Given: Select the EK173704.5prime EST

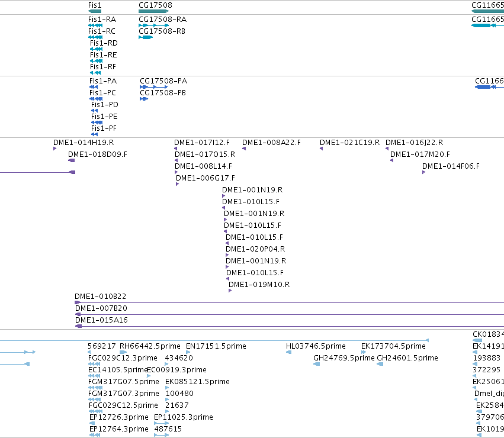Looking at the screenshot, I should click(x=364, y=352).
